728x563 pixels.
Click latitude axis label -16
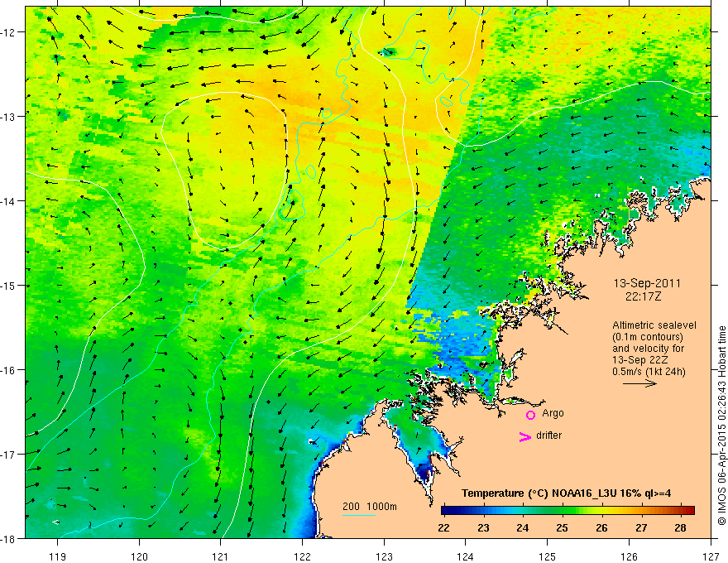(8, 370)
